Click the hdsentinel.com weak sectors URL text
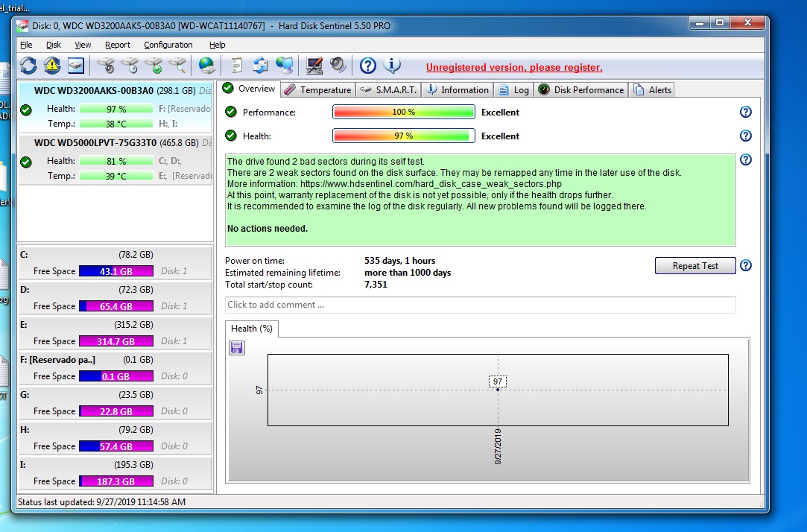 tap(431, 184)
